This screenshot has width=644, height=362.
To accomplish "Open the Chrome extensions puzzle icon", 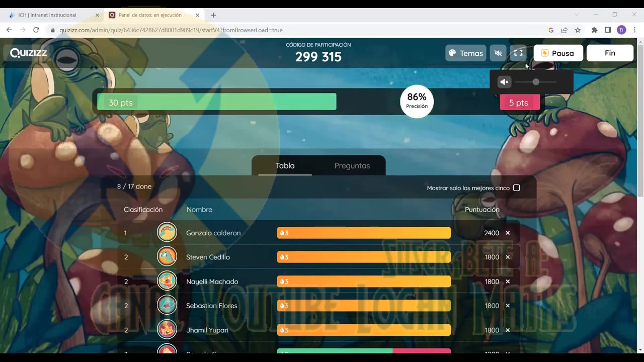I will (595, 30).
